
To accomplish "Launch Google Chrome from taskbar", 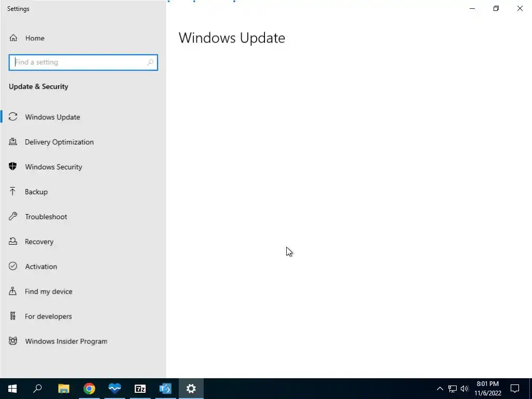I will click(x=89, y=389).
